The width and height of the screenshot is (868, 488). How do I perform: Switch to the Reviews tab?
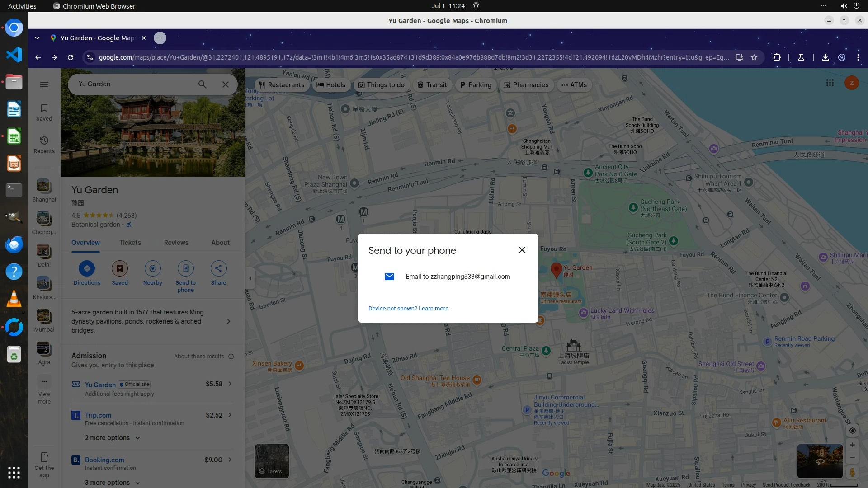[176, 243]
